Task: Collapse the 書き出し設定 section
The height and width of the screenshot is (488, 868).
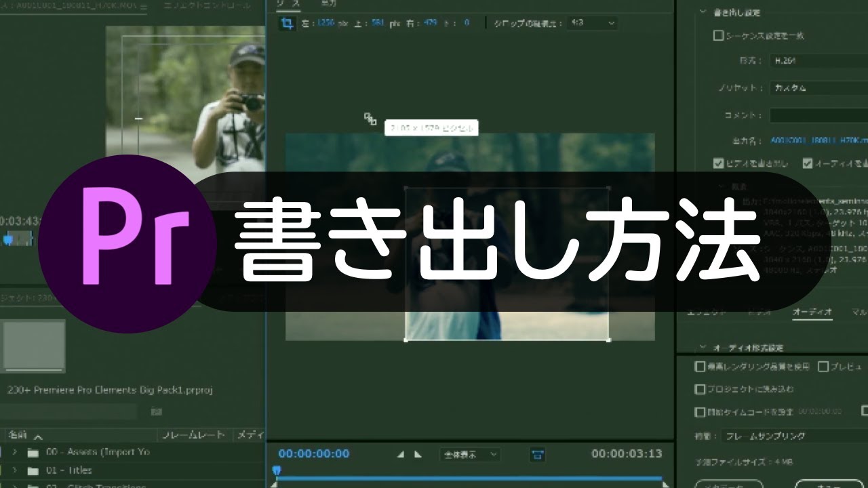Action: point(703,12)
